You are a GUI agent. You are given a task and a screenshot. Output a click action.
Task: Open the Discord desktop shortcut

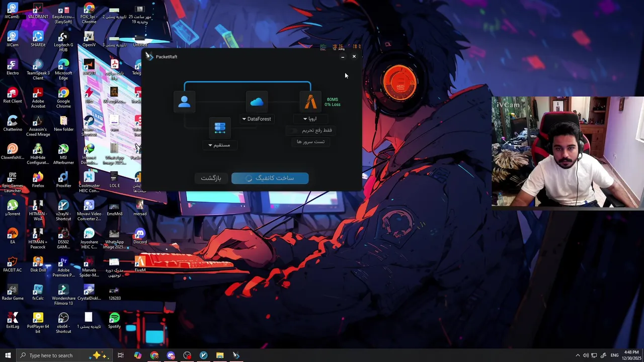pos(140,237)
